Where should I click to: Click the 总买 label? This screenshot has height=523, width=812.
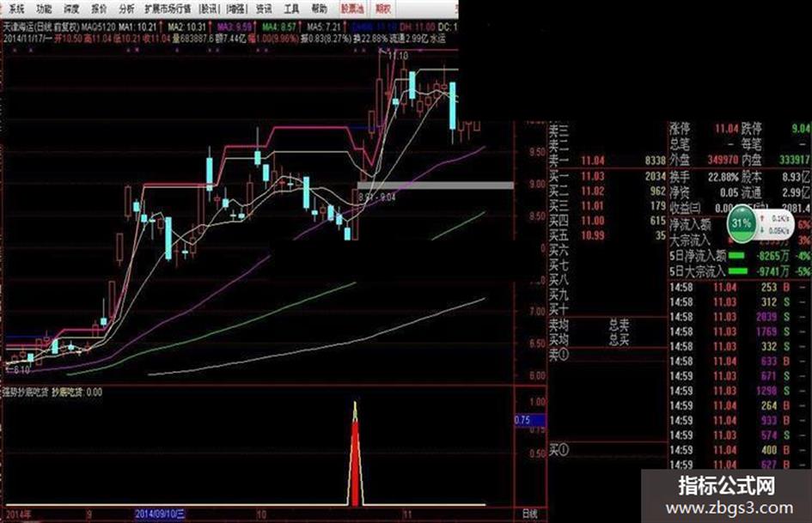pos(619,340)
